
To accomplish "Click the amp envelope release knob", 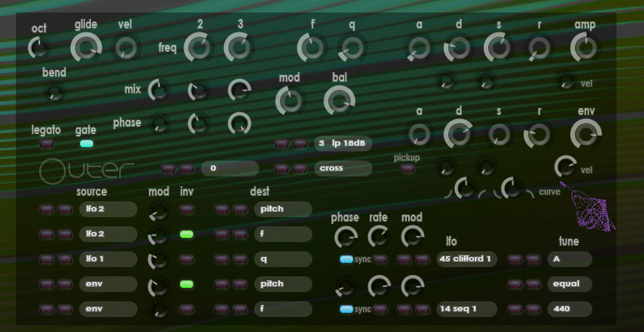I will [x=539, y=48].
